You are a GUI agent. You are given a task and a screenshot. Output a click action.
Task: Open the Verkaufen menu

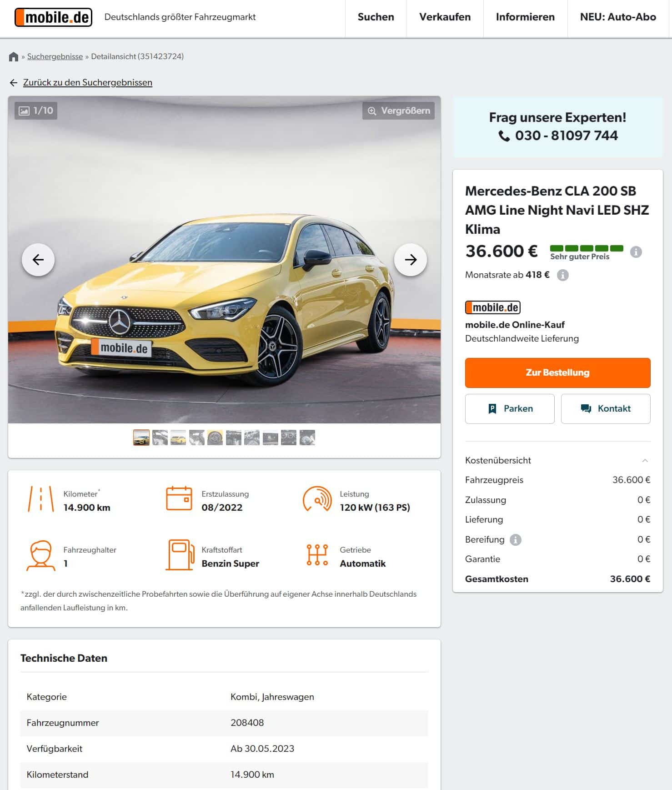pyautogui.click(x=445, y=17)
